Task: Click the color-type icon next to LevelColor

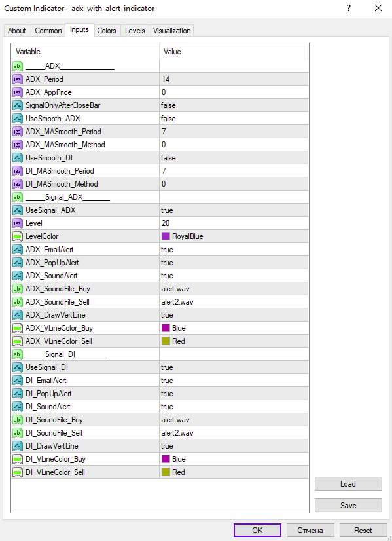Action: 18,236
